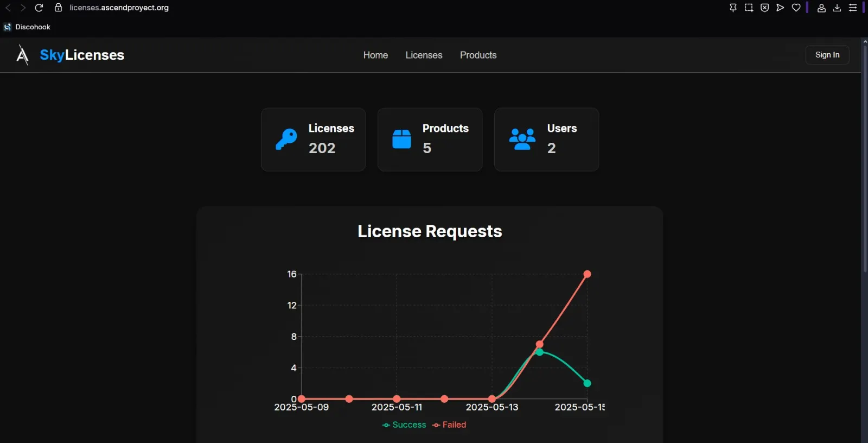Open Products in the top navigation bar

(x=478, y=55)
